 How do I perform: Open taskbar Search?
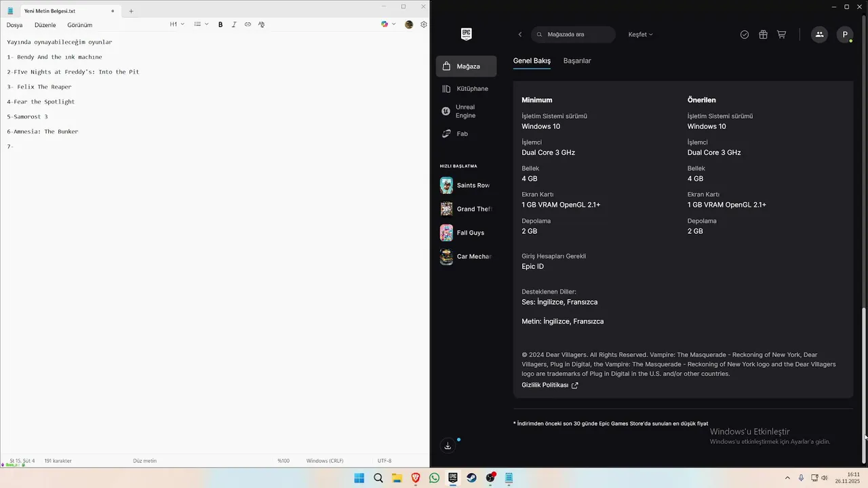(x=378, y=478)
